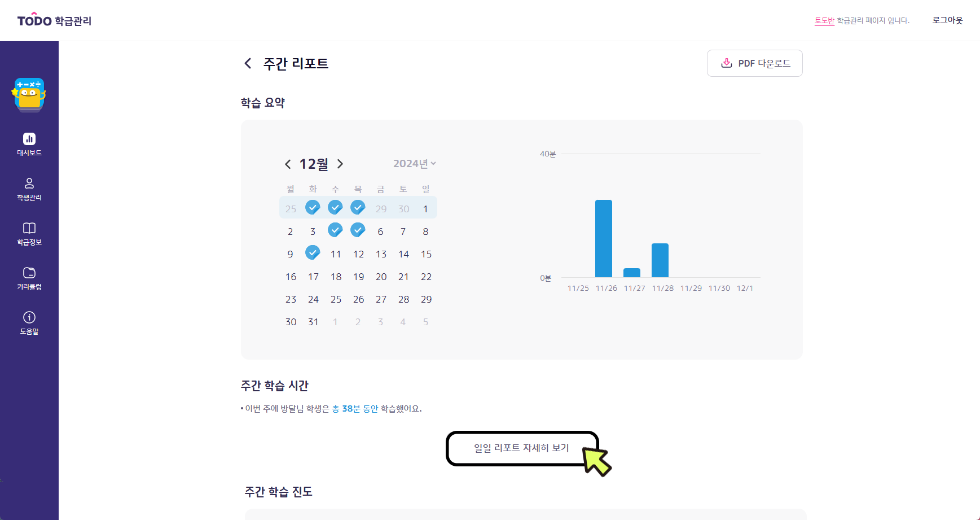Click the calculator mascot avatar in sidebar
This screenshot has height=520, width=980.
point(29,94)
